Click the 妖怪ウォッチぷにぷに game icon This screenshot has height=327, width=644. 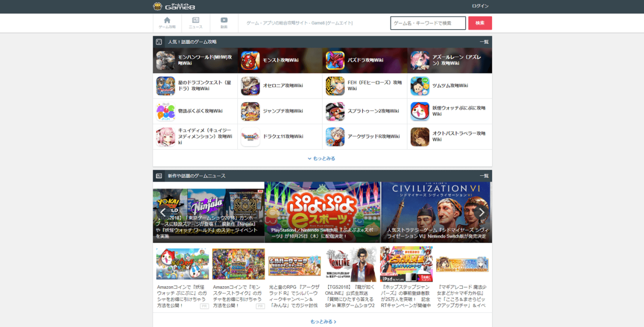point(420,111)
